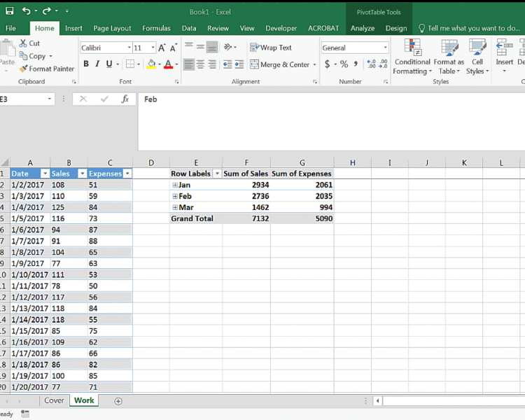Open the Number Format General dropdown

point(386,48)
